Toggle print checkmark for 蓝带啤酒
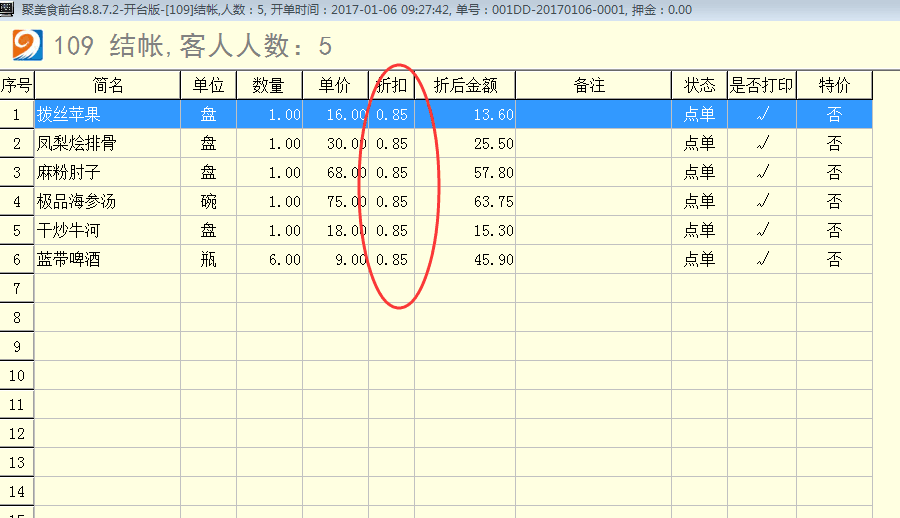This screenshot has height=518, width=900. 762,259
